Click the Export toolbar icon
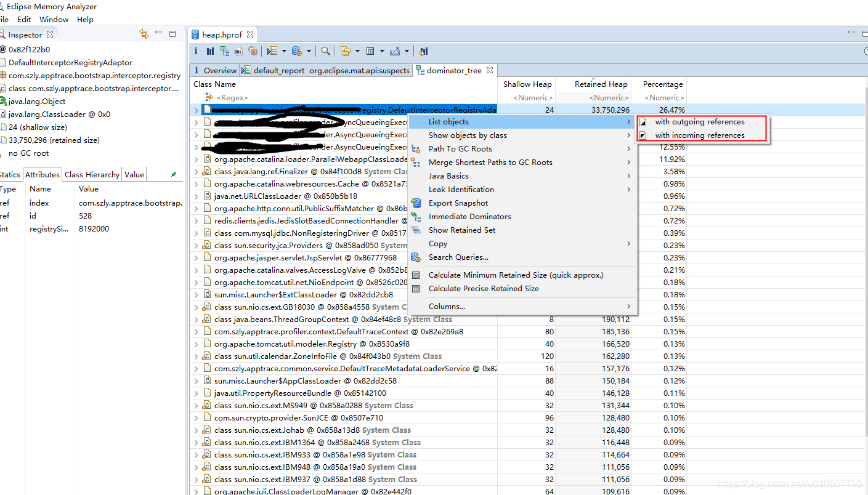 (395, 51)
